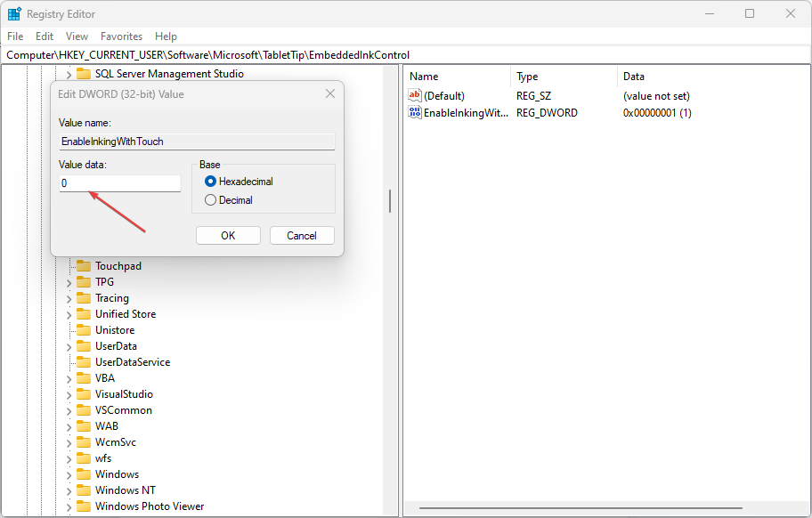
Task: Click the Registry Editor app icon in title bar
Action: pyautogui.click(x=14, y=14)
